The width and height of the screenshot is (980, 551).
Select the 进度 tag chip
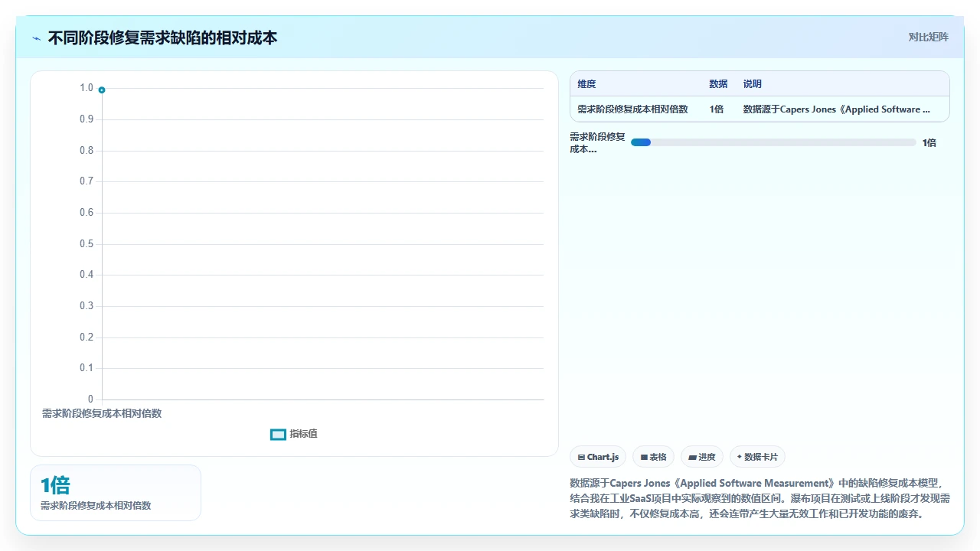click(x=701, y=457)
